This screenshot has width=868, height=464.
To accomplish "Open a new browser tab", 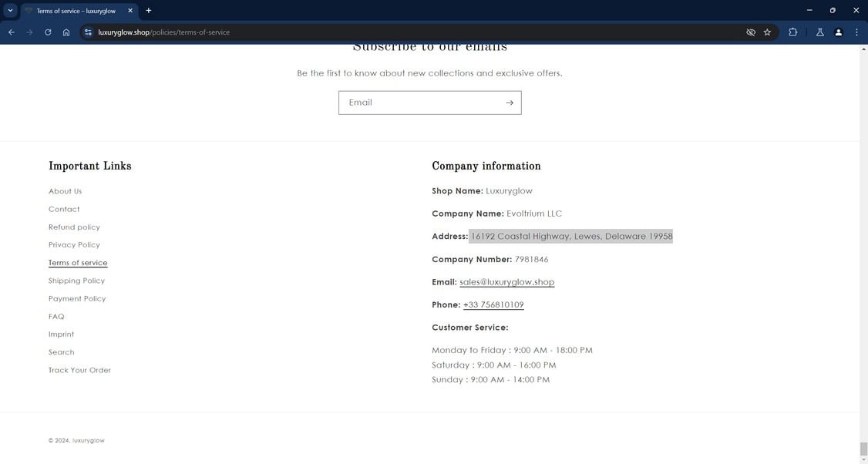I will (x=148, y=11).
